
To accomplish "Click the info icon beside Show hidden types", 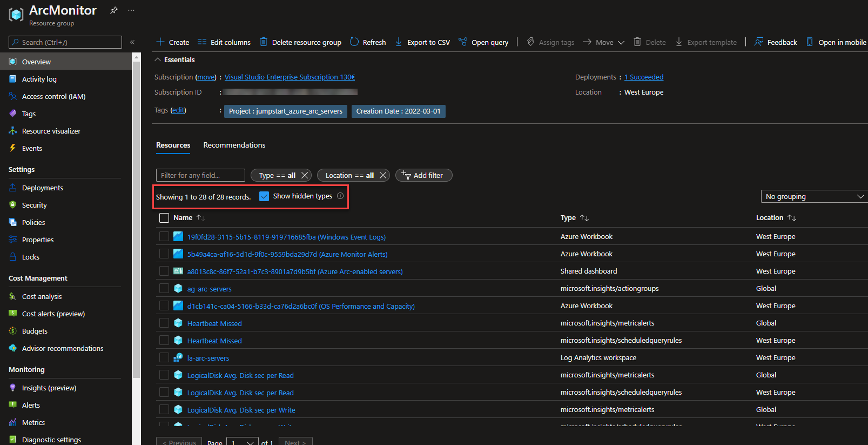I will [340, 196].
